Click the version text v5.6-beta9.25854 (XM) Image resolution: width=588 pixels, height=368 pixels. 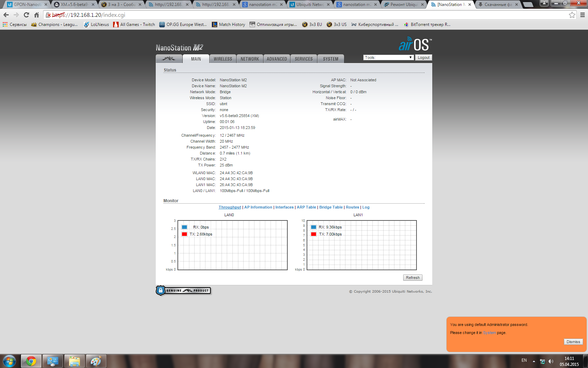click(x=239, y=116)
